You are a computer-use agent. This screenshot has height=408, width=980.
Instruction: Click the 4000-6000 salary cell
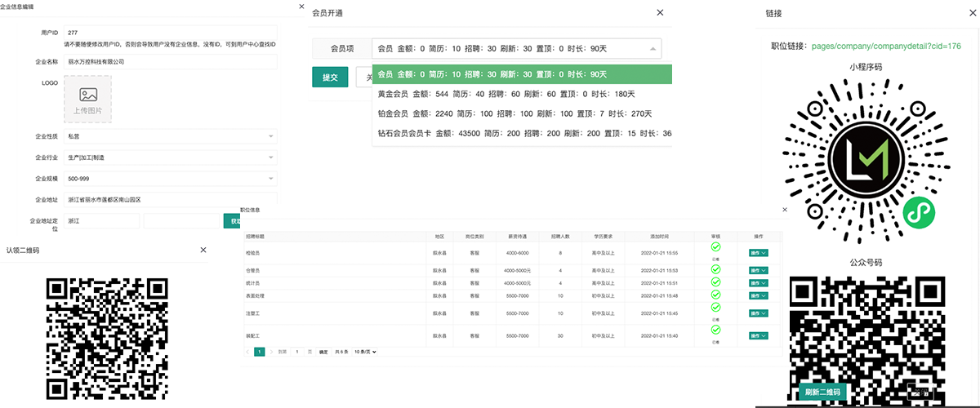click(x=518, y=253)
